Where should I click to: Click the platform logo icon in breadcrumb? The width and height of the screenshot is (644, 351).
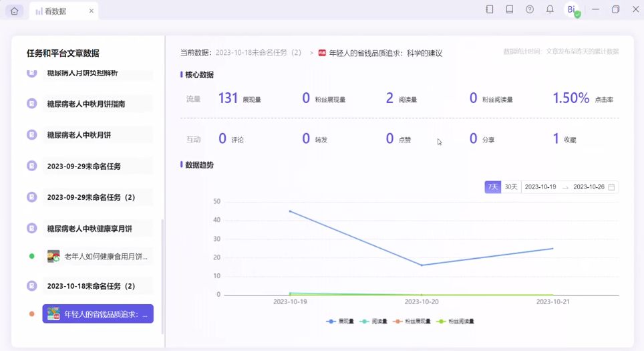(322, 53)
